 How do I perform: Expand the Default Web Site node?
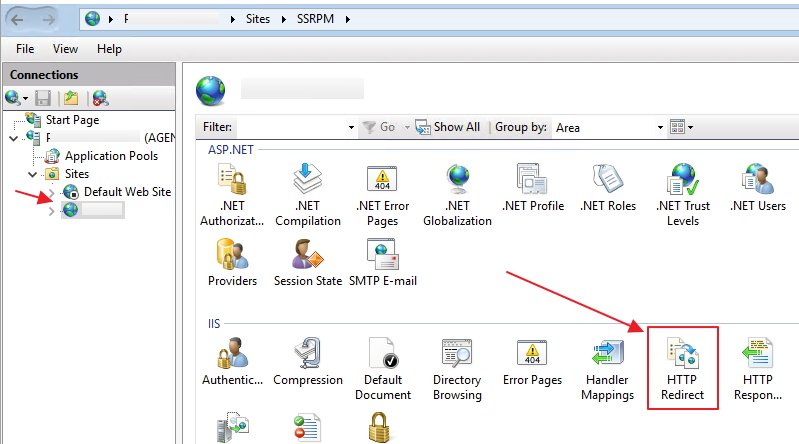pyautogui.click(x=52, y=192)
